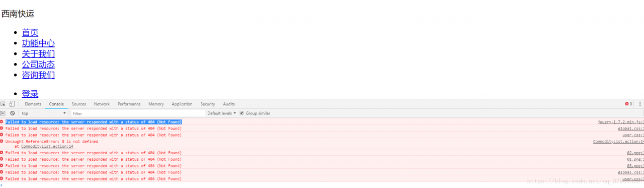Toggle the Group similar checkbox
Screen dimensions: 644x188
pyautogui.click(x=242, y=113)
